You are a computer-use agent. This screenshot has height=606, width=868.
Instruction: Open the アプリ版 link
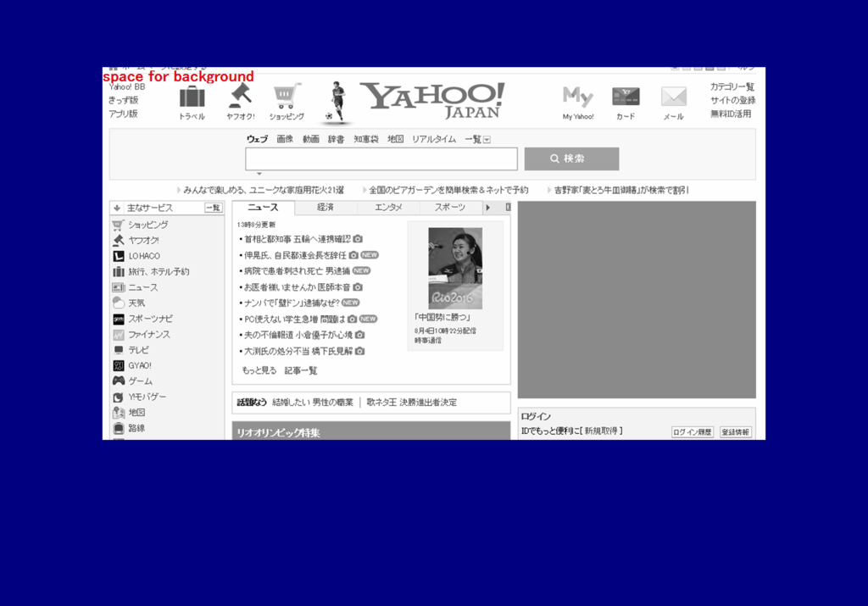[x=123, y=114]
